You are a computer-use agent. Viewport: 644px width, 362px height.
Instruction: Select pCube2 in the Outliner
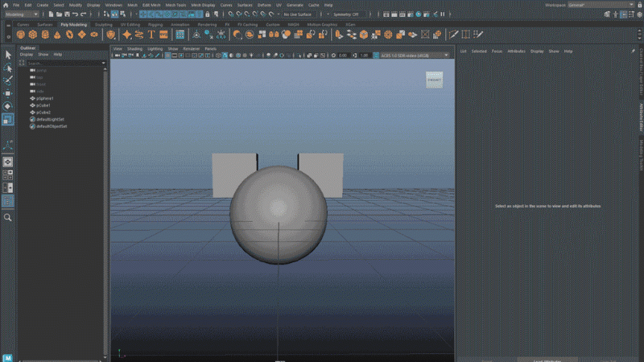[x=43, y=113]
